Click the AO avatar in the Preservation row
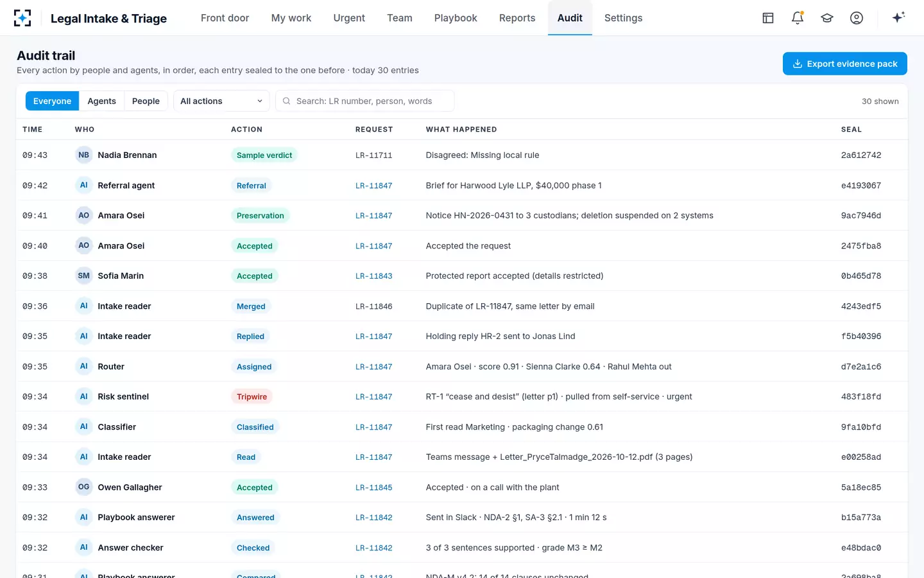This screenshot has width=924, height=578. pos(84,215)
